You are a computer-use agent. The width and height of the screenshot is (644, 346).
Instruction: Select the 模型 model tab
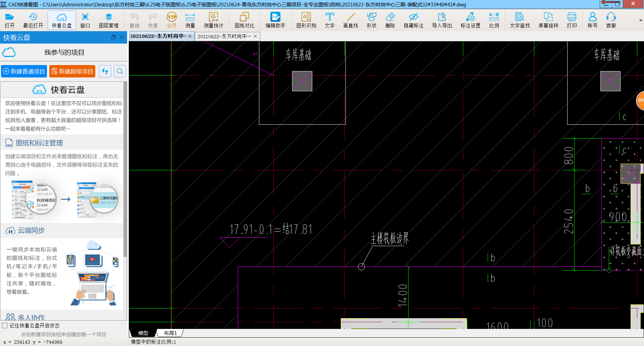coord(143,333)
